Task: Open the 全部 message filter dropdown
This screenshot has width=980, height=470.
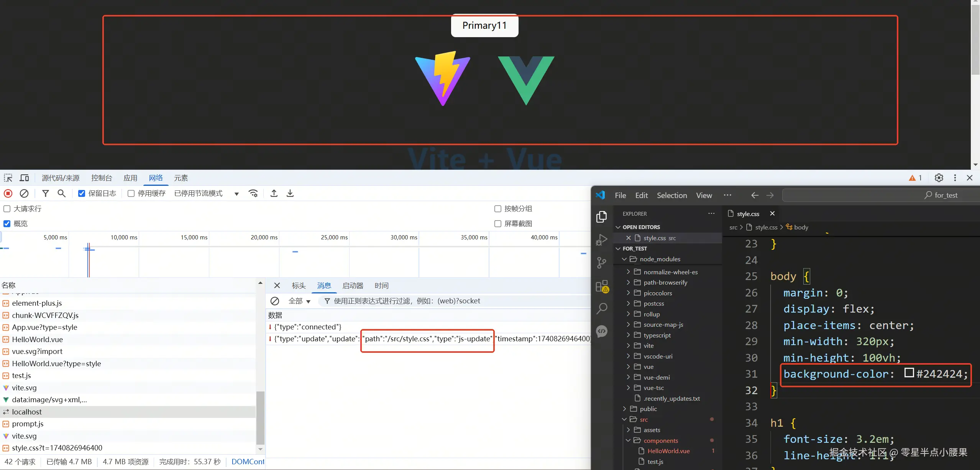Action: pos(299,301)
